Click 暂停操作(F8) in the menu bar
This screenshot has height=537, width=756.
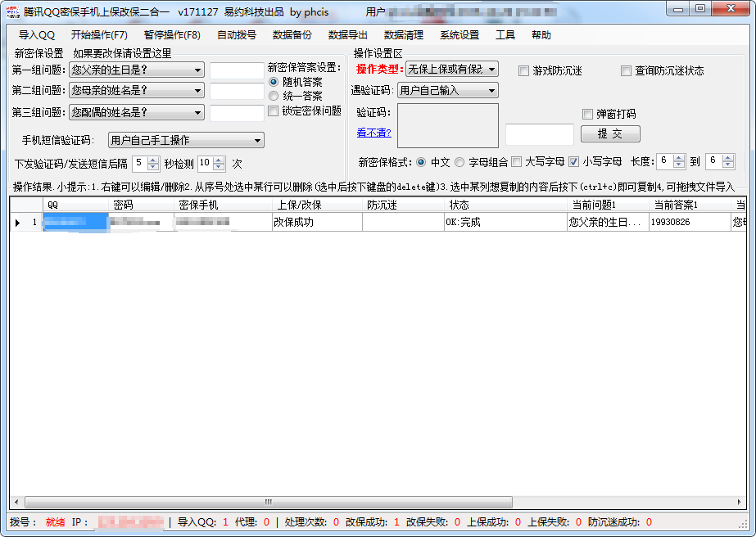click(172, 35)
